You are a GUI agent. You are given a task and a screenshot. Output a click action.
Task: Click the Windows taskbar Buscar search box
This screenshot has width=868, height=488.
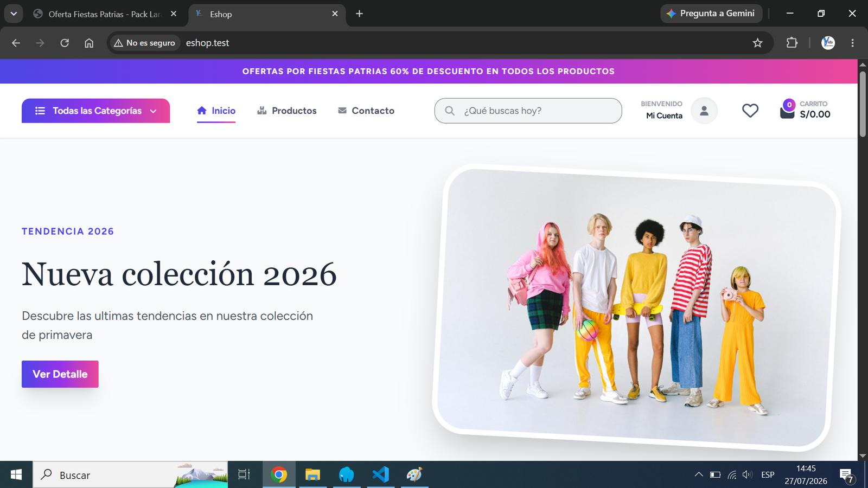[x=130, y=474]
